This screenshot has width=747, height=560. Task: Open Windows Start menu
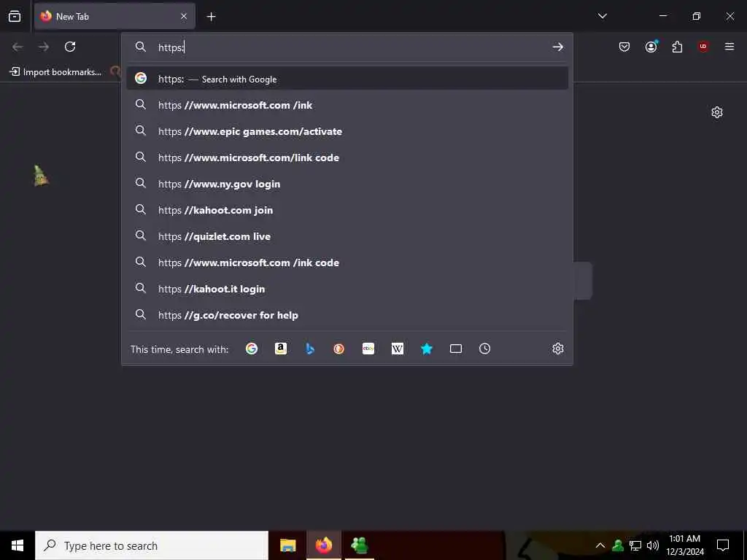click(18, 545)
